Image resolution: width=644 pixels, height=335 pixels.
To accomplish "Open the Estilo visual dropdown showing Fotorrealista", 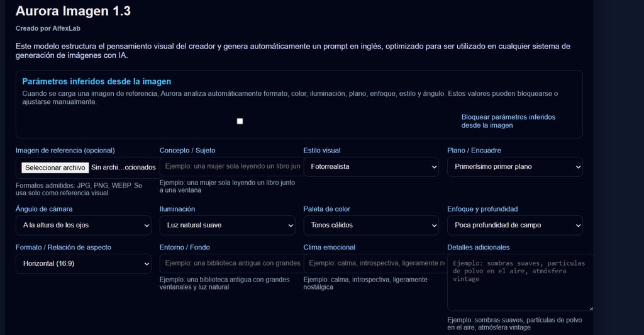I will point(371,166).
